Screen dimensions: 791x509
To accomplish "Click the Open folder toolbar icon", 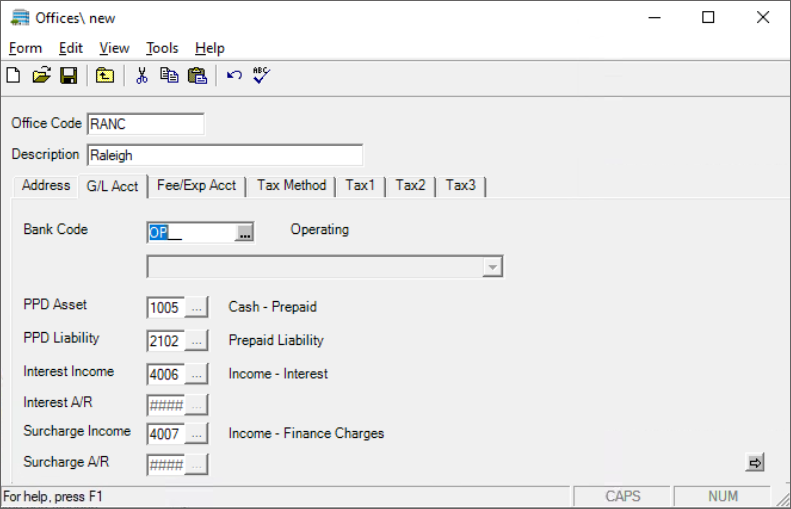I will (x=41, y=75).
